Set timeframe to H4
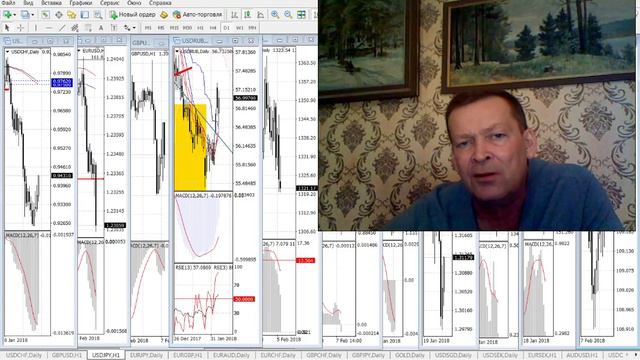This screenshot has width=640, height=360. (213, 28)
